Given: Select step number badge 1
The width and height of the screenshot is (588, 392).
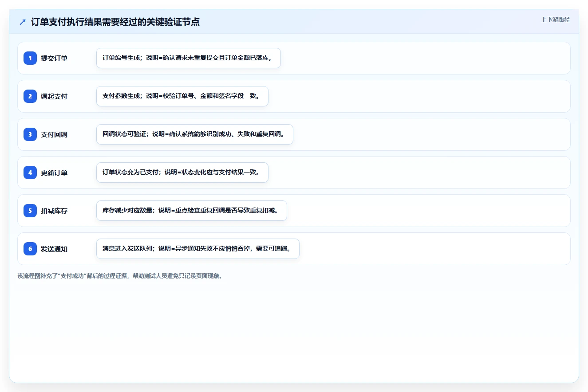Looking at the screenshot, I should 30,58.
